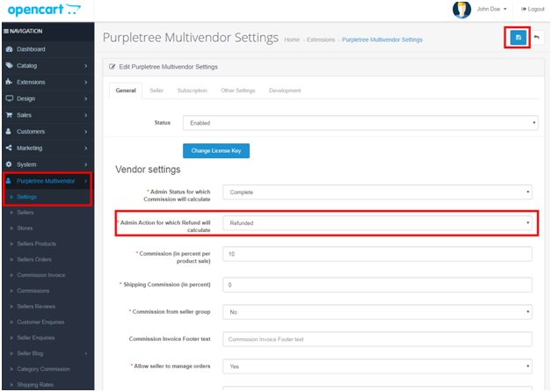552x392 pixels.
Task: Click the Logout link
Action: pyautogui.click(x=533, y=9)
